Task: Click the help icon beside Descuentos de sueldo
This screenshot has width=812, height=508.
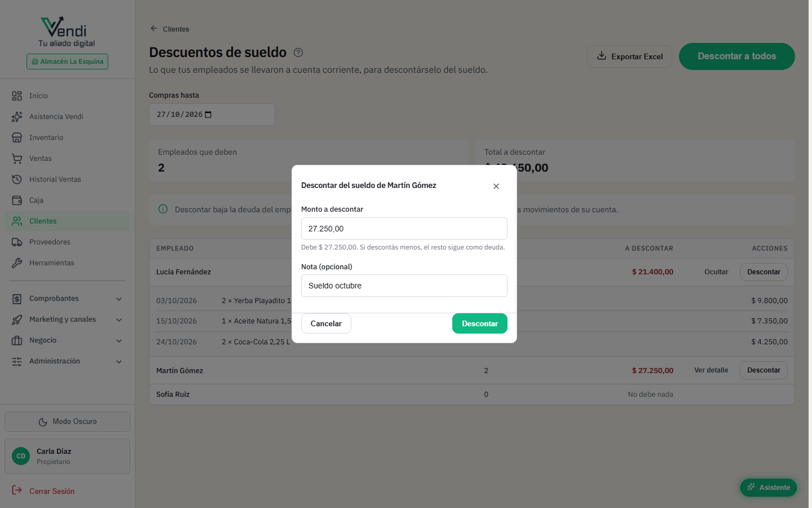Action: [x=298, y=52]
